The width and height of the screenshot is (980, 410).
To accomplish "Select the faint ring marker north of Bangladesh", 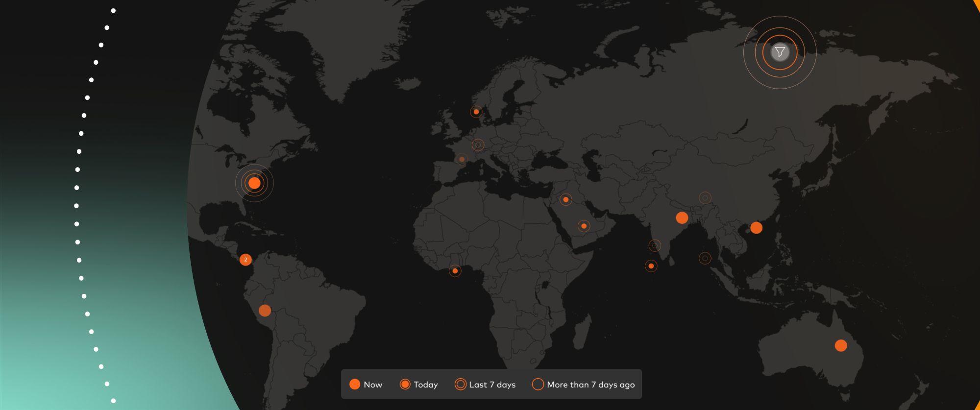I will point(705,198).
